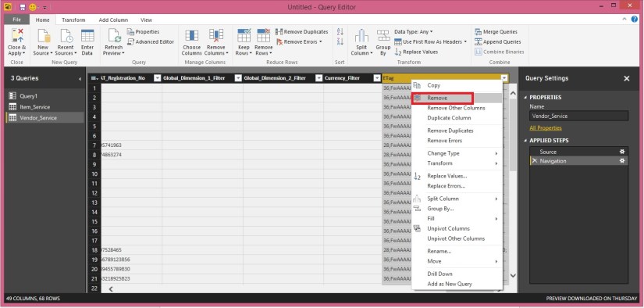Collapse the PROPERTIES section
This screenshot has height=308, width=644.
click(x=525, y=98)
